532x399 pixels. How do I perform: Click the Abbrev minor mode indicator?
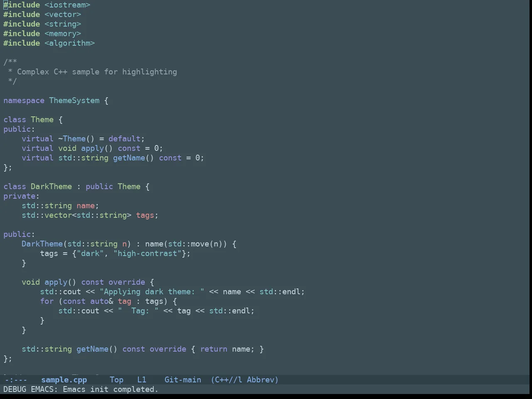(x=261, y=379)
